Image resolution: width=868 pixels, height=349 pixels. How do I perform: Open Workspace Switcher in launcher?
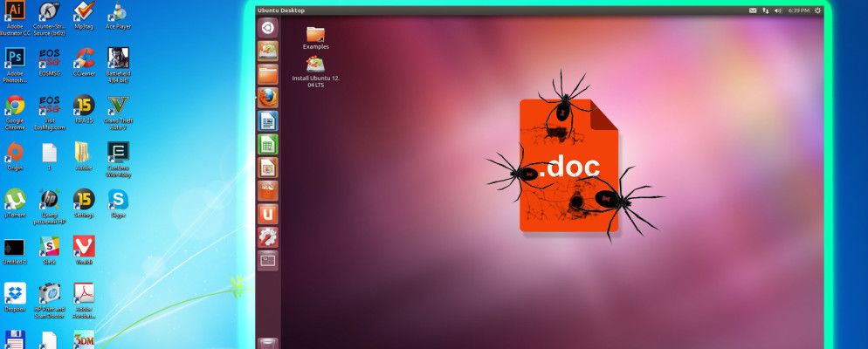coord(268,260)
